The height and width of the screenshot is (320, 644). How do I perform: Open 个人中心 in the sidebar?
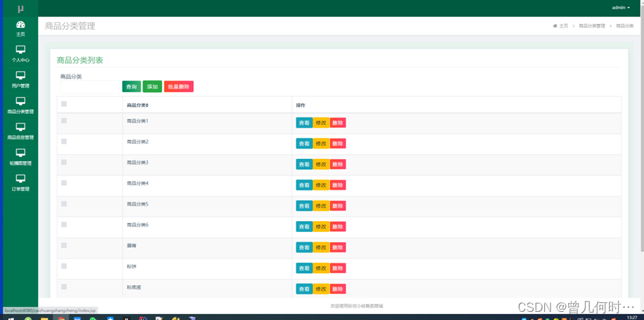pos(20,55)
